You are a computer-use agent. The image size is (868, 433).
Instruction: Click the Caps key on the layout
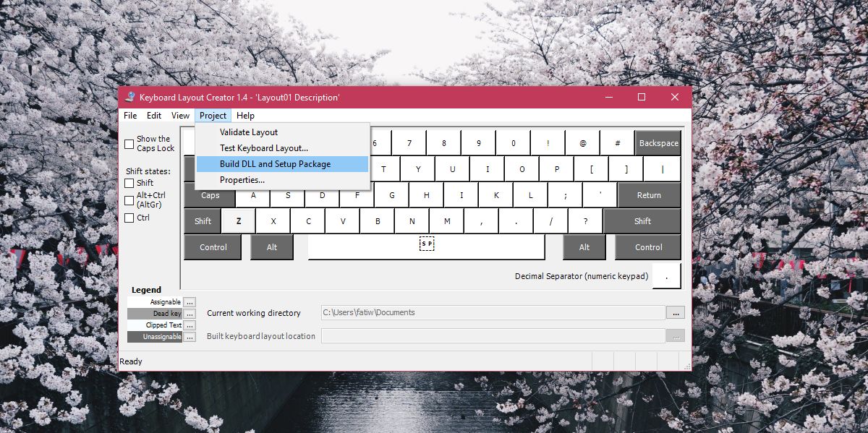pos(209,194)
